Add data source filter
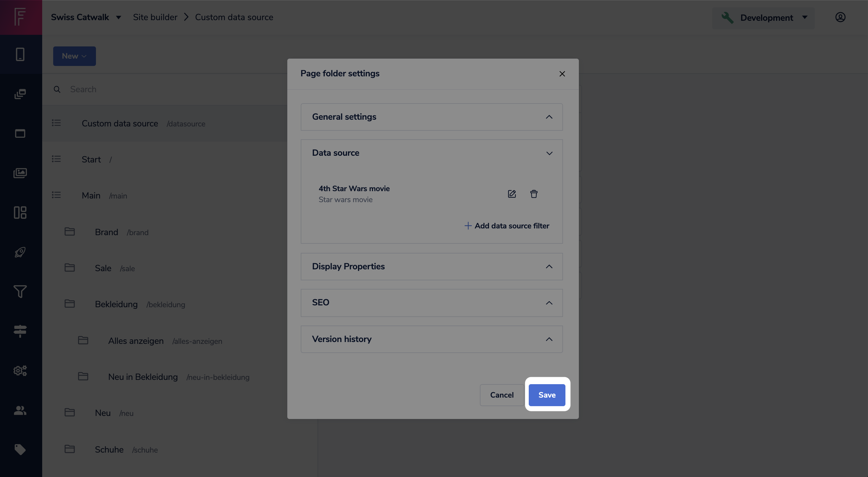Screen dimensions: 868x477 pyautogui.click(x=507, y=226)
